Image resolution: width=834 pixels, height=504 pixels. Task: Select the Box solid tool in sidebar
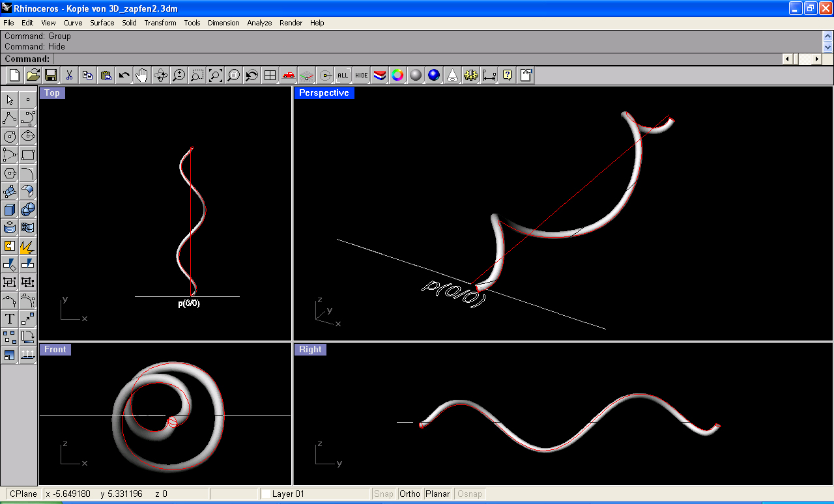pos(10,209)
